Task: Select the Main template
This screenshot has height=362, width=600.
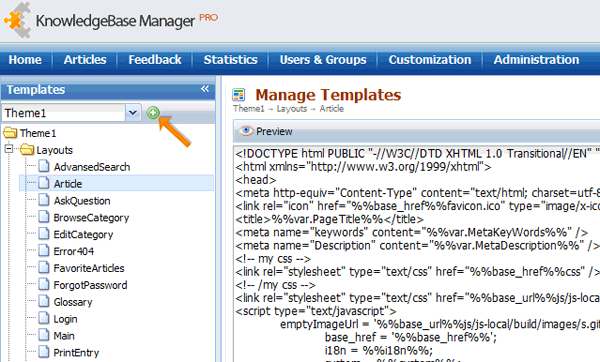Action: point(64,336)
